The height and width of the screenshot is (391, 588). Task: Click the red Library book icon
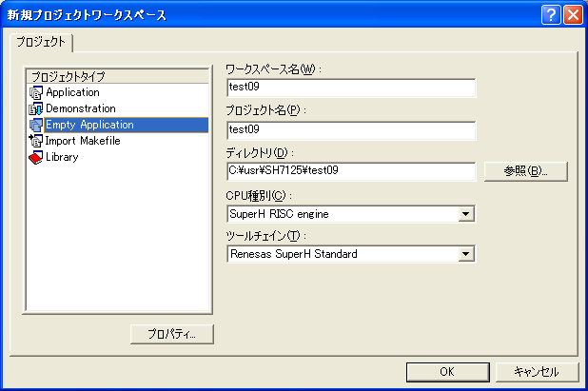pyautogui.click(x=36, y=157)
